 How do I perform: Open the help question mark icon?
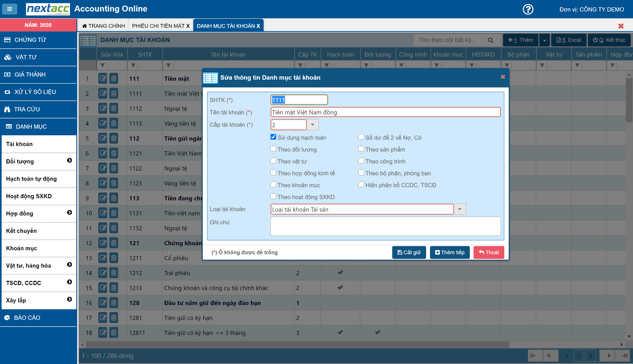pos(528,9)
